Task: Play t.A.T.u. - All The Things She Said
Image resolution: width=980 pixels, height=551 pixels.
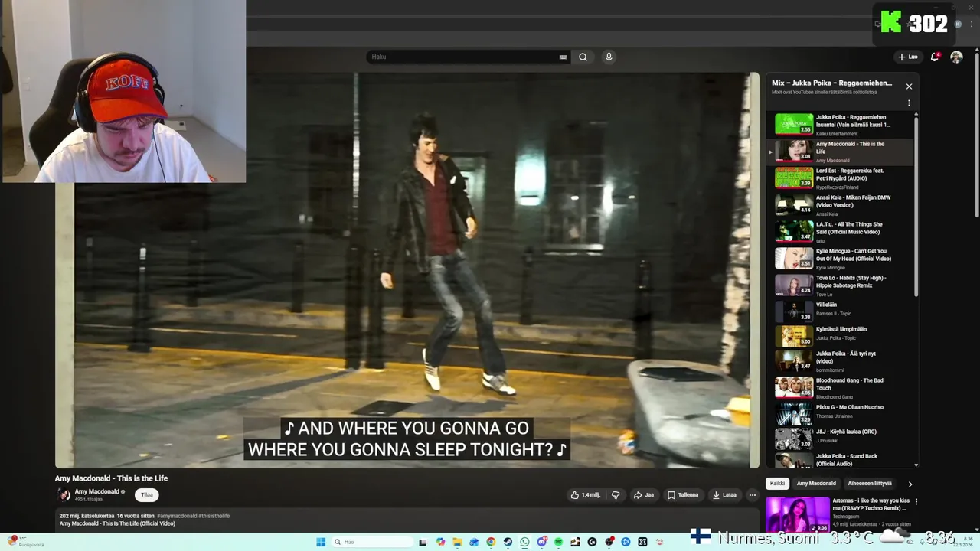Action: click(841, 232)
